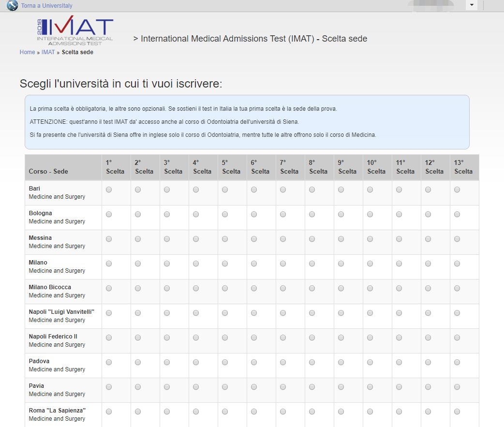Select Roma La Sapienza as 2° Scelta
The width and height of the screenshot is (504, 427).
point(138,412)
